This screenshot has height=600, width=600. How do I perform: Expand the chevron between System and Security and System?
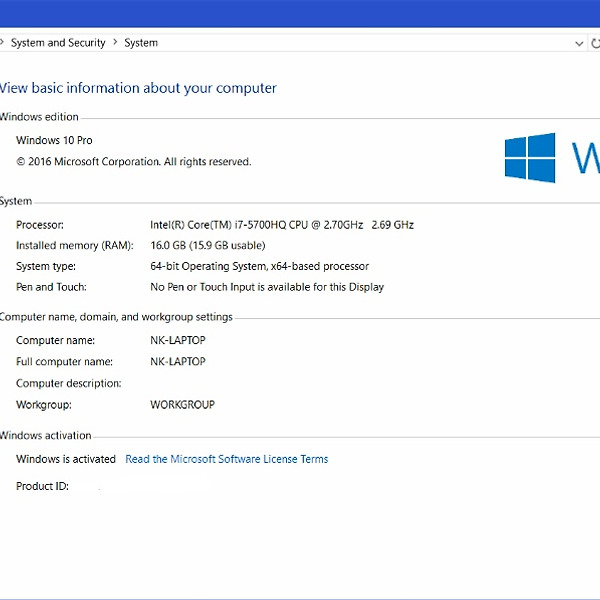pyautogui.click(x=115, y=43)
